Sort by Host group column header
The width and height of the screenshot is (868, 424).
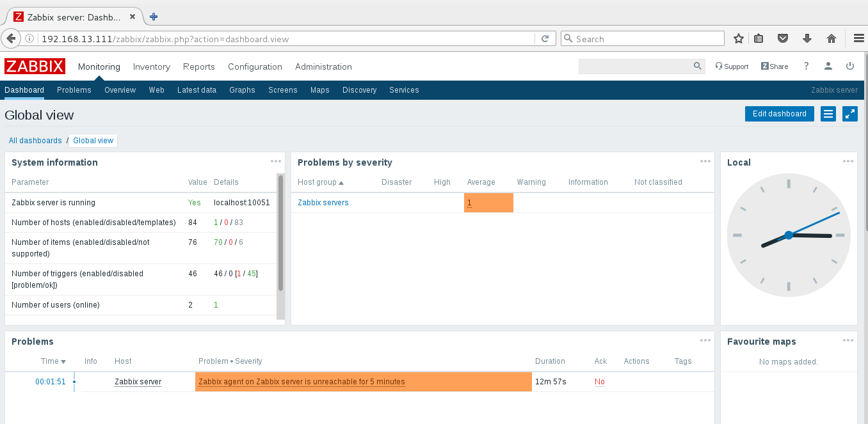pos(321,182)
